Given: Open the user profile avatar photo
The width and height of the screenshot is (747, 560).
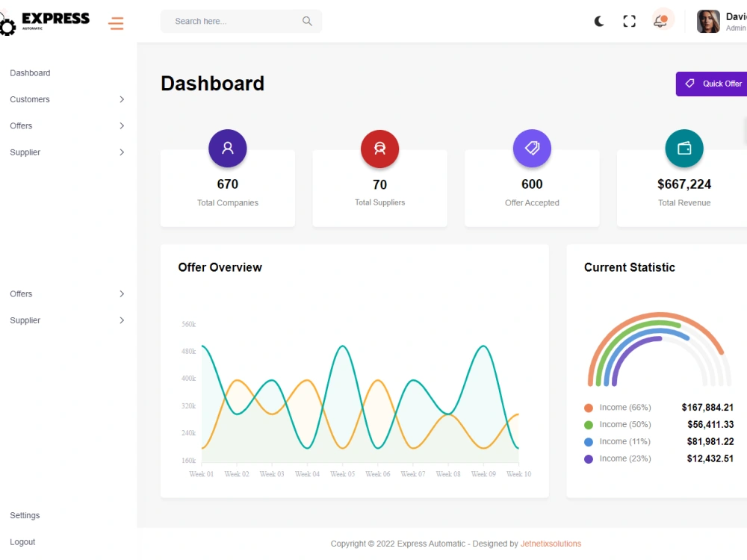Looking at the screenshot, I should (708, 22).
